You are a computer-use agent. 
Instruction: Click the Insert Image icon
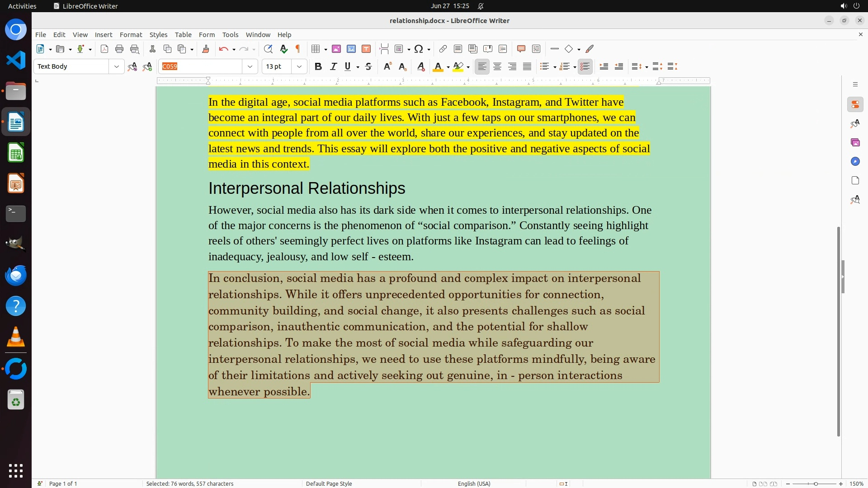click(336, 49)
